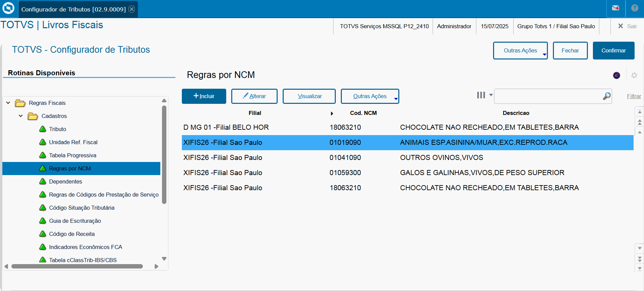
Task: Select Tabela Progressiva in the tree
Action: click(73, 155)
